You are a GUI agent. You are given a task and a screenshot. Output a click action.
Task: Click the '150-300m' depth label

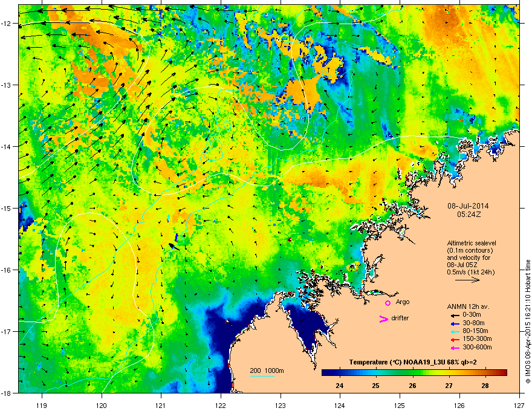coord(477,338)
